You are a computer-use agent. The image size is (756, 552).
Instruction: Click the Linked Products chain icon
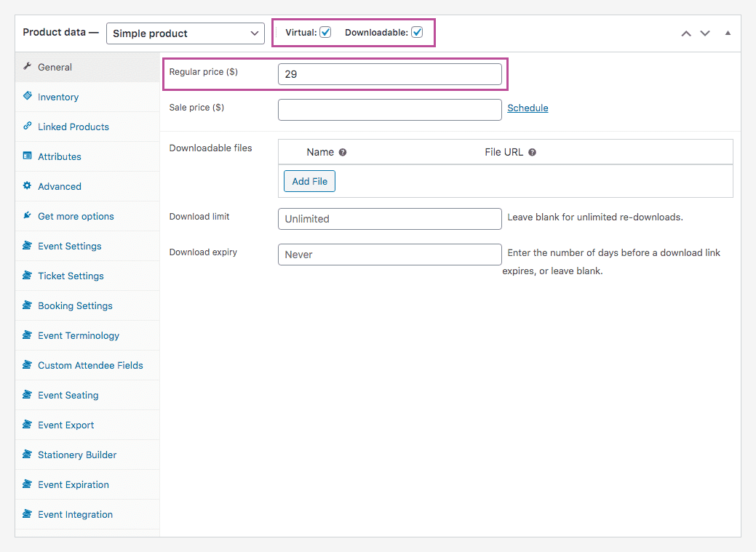(x=27, y=127)
